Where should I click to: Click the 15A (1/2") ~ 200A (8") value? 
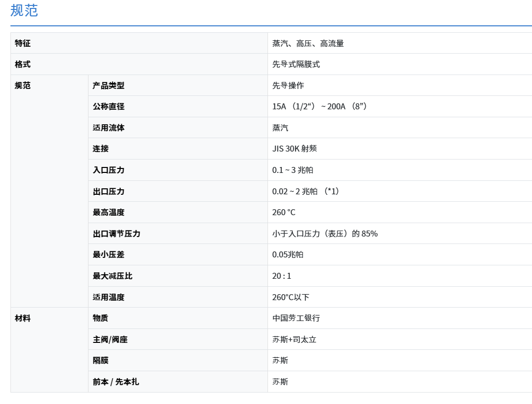click(320, 106)
